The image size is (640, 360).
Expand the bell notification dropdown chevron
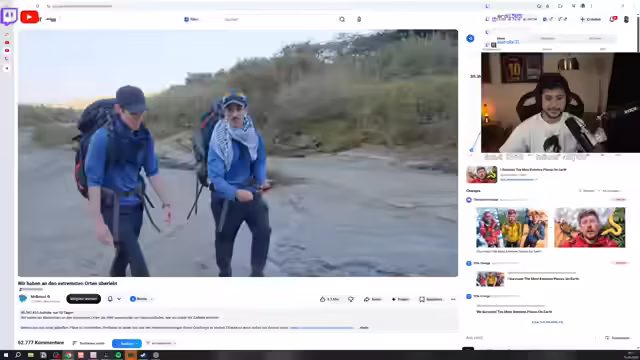pos(119,299)
